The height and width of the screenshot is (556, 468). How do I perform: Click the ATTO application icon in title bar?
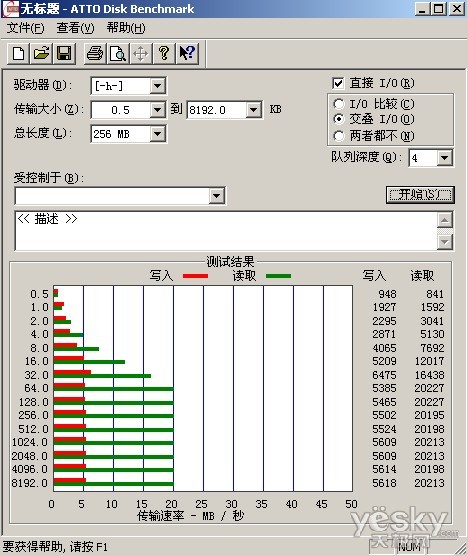(10, 9)
